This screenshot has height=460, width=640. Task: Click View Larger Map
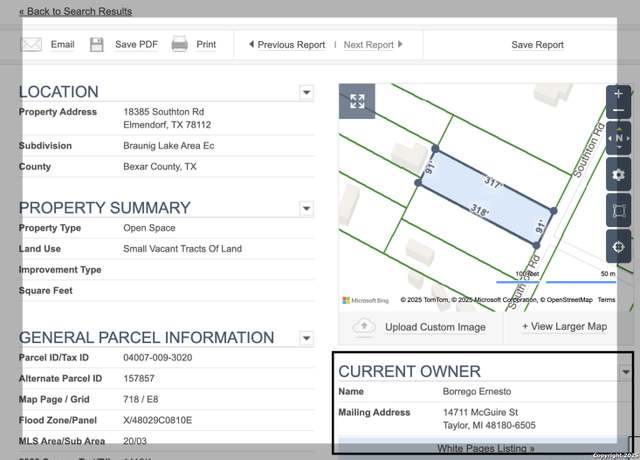564,327
